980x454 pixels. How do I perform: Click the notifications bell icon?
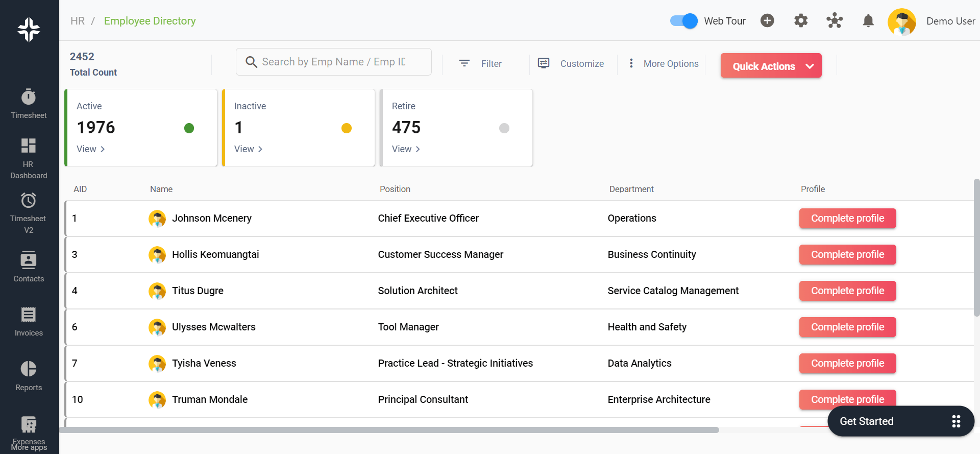[x=868, y=21]
